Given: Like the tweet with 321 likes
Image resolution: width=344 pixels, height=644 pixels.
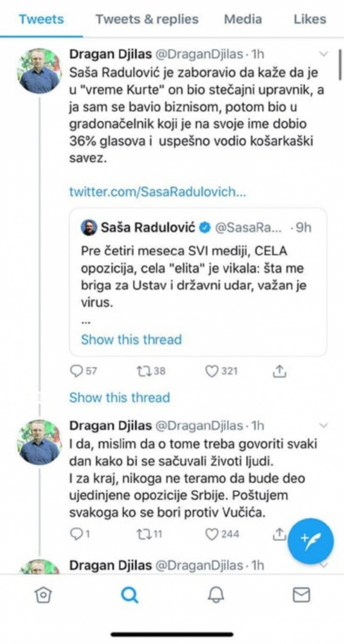Looking at the screenshot, I should coord(212,371).
